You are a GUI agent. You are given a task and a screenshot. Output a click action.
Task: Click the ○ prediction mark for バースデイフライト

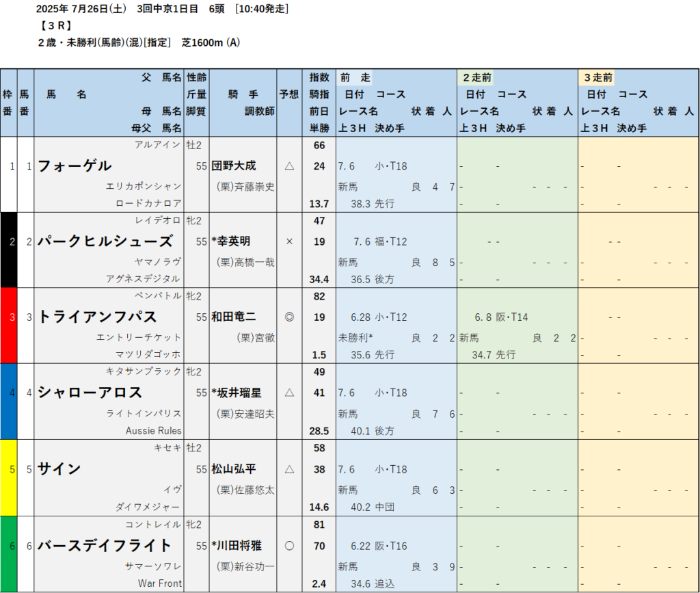click(x=289, y=546)
